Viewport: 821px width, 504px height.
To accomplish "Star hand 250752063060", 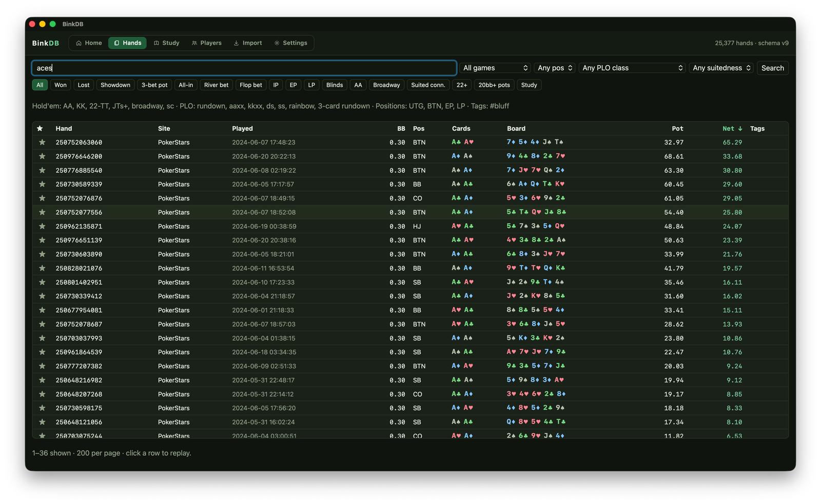I will (42, 143).
